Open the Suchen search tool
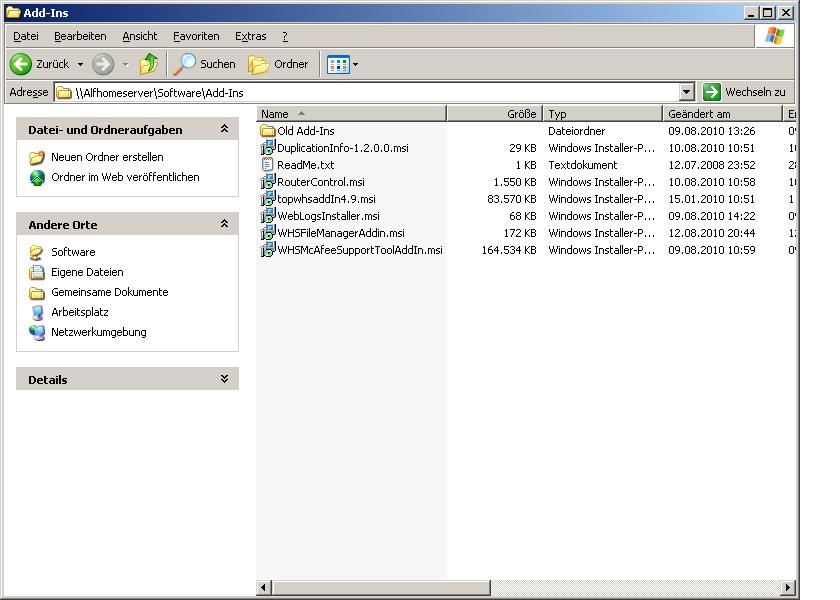This screenshot has height=600, width=840. 205,64
